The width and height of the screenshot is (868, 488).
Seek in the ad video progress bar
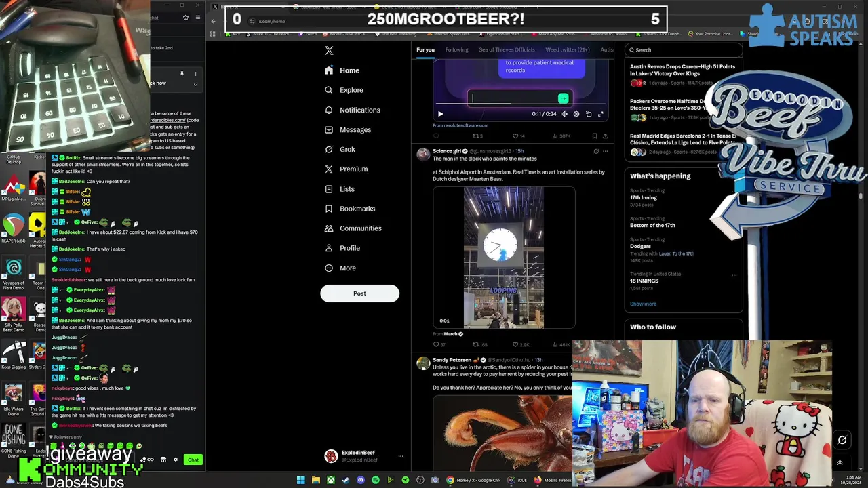click(x=521, y=105)
